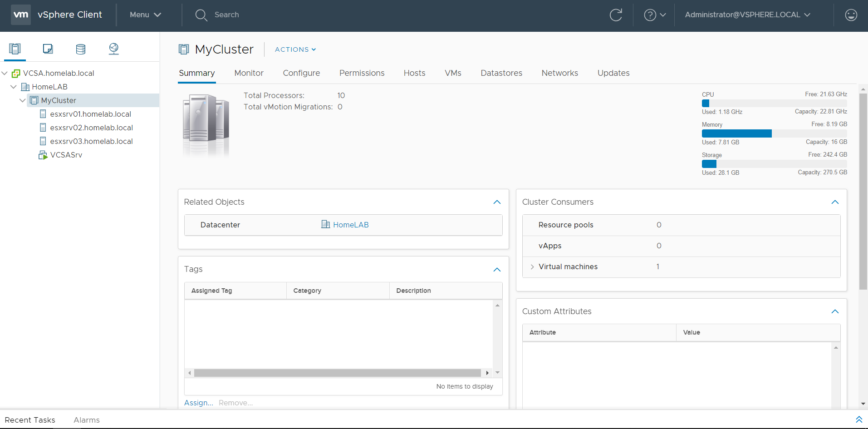Select the Hosts and Clusters view icon
The image size is (868, 429).
click(15, 49)
